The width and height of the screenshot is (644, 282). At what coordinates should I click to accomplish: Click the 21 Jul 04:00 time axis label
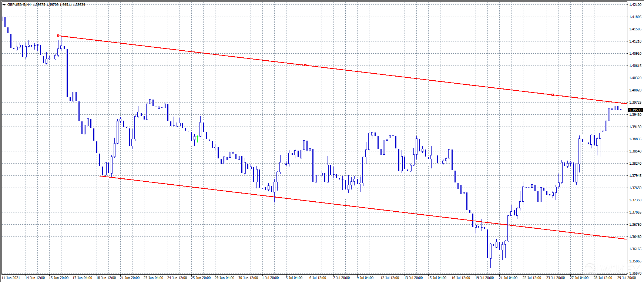(509, 278)
